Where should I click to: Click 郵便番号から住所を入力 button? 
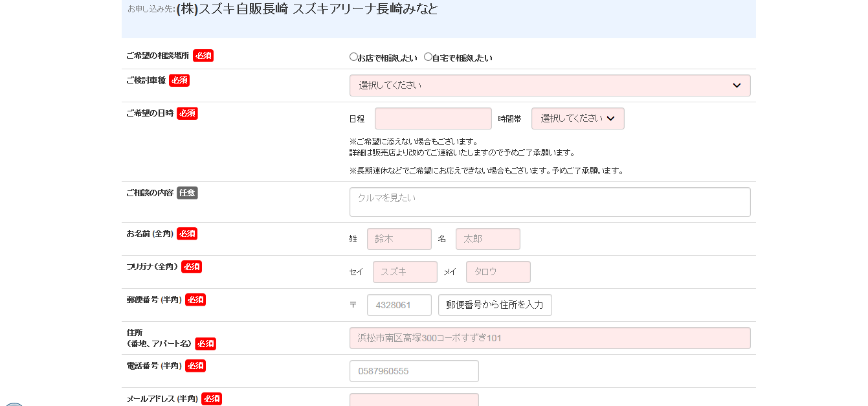pyautogui.click(x=495, y=305)
